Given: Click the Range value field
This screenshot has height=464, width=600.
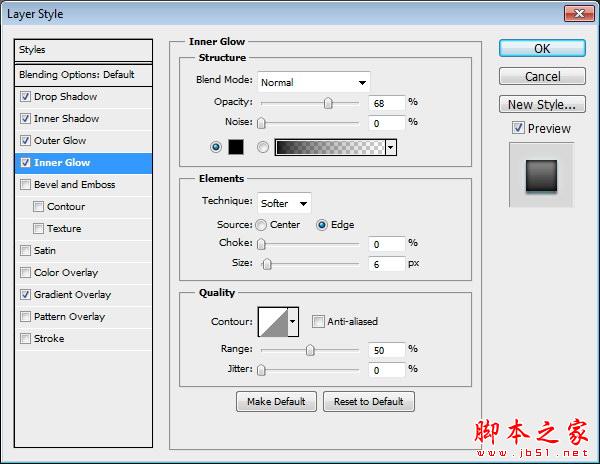Looking at the screenshot, I should [386, 350].
